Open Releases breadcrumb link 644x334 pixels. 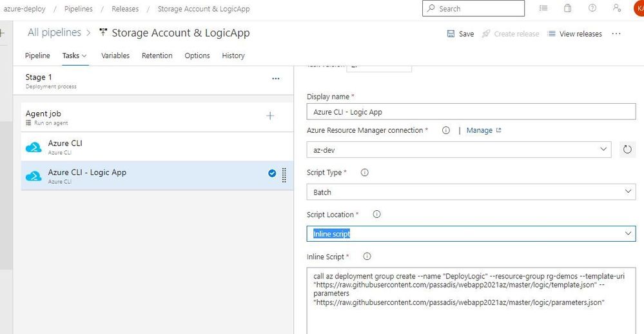[x=125, y=8]
